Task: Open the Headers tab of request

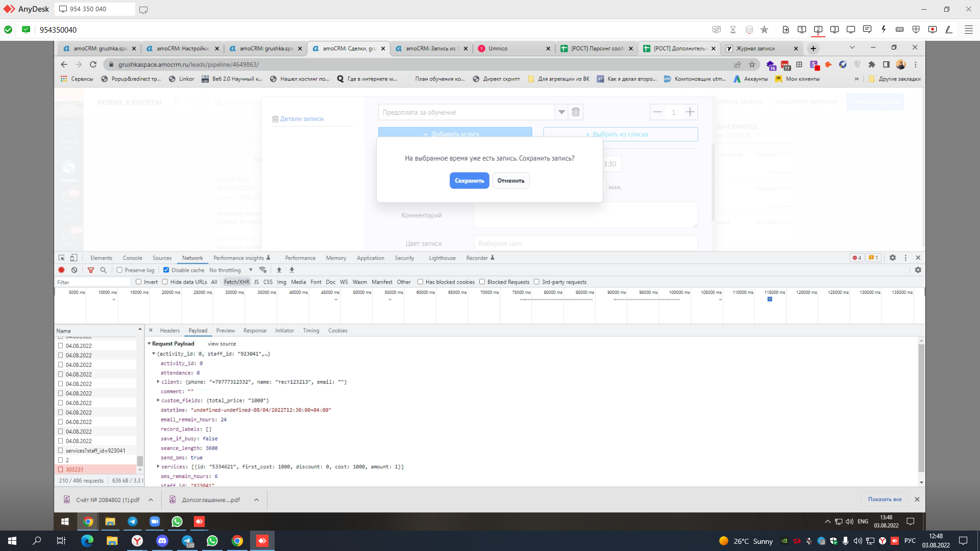Action: coord(170,331)
